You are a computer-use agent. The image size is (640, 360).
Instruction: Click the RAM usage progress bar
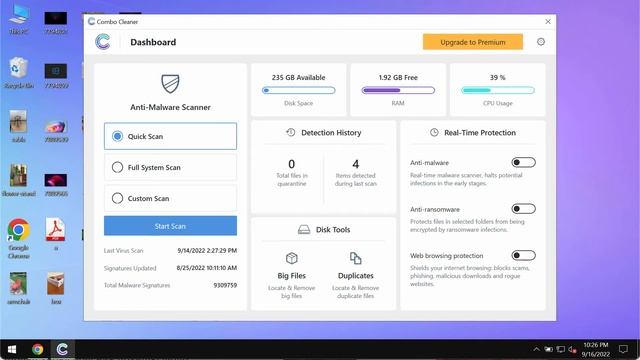click(x=398, y=90)
